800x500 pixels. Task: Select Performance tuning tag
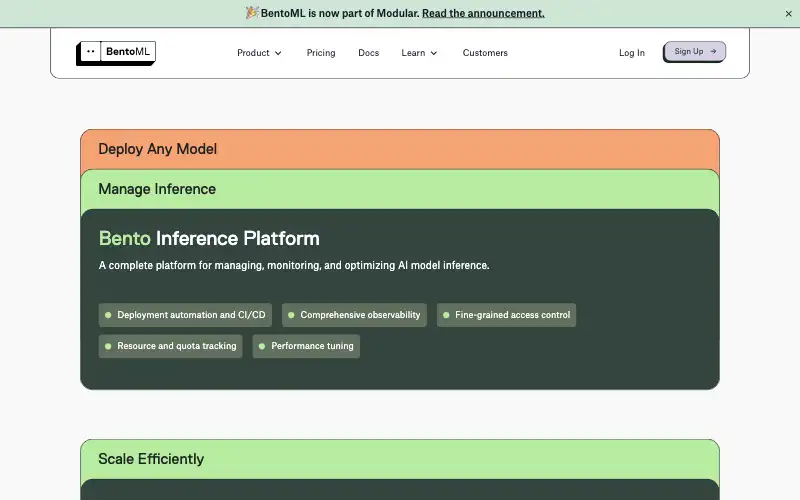306,346
